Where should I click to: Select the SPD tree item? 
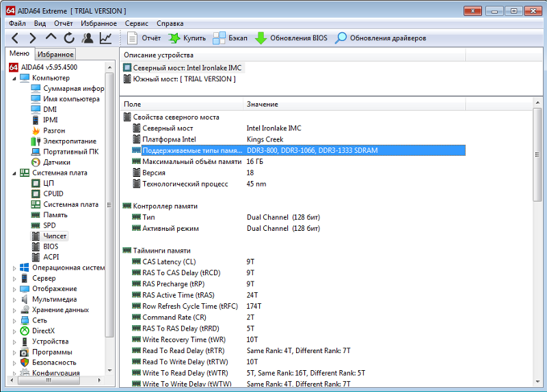(x=49, y=225)
